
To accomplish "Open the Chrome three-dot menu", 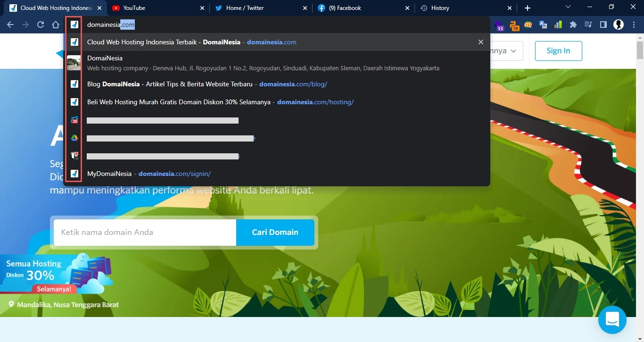I will [x=633, y=25].
